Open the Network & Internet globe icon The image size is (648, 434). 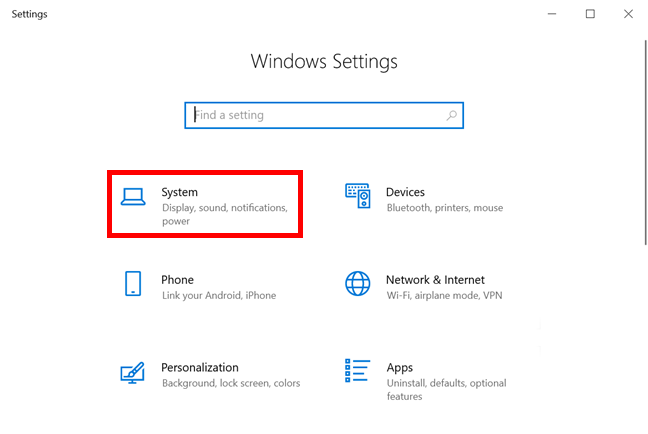(358, 284)
